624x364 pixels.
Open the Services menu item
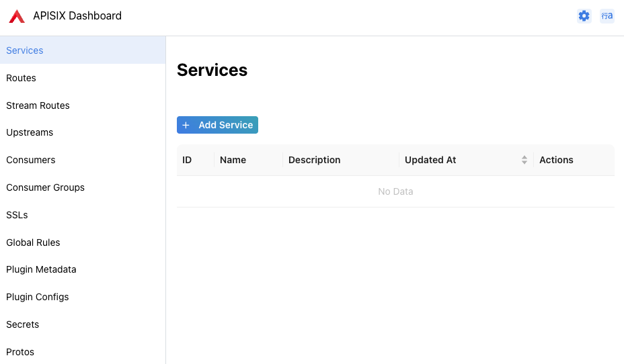tap(83, 50)
